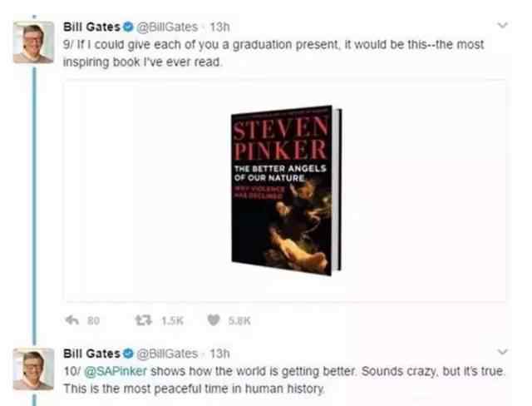532x406 pixels.
Task: Open the Bill Gates name on the first tweet
Action: click(91, 27)
